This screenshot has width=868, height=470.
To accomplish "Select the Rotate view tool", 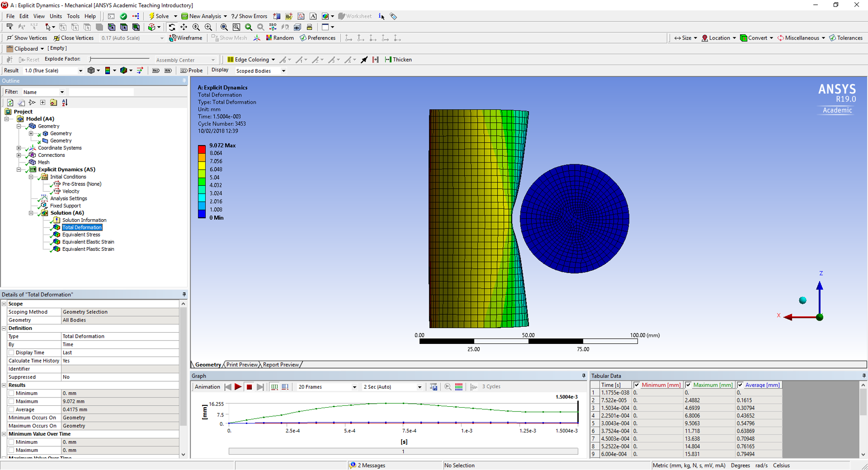I will point(172,27).
